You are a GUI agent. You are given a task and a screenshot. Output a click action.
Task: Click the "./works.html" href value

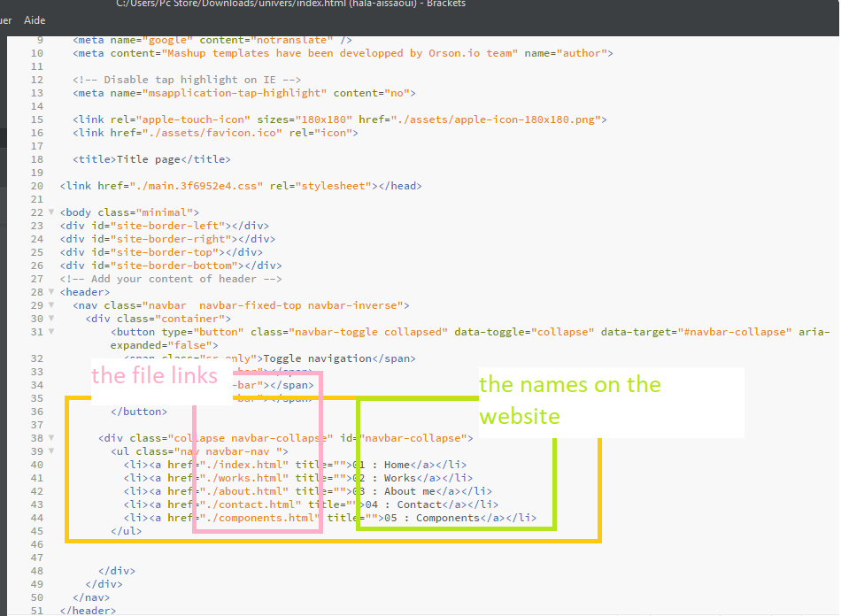tap(244, 478)
